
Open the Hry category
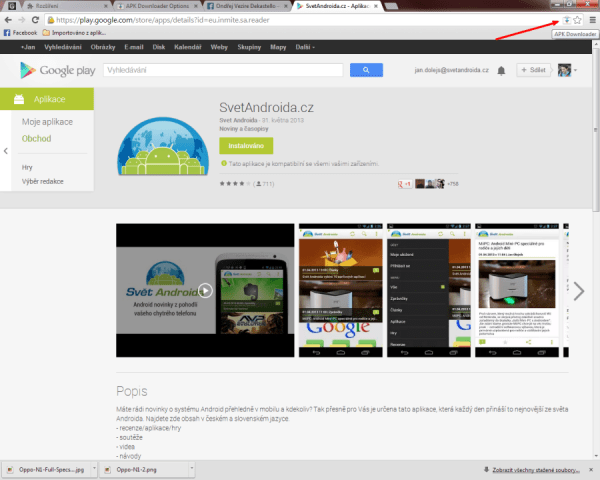27,167
